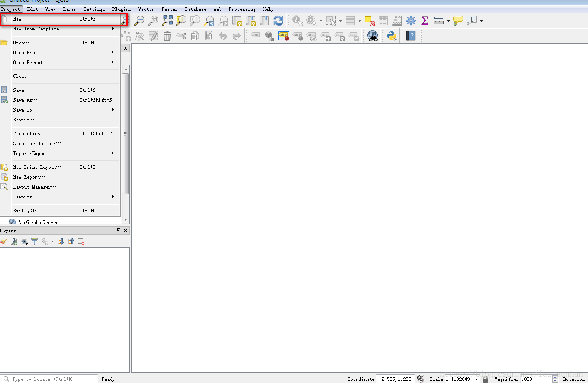This screenshot has height=383, width=588.
Task: Click the Map Tips speech bubble icon
Action: coord(458,20)
